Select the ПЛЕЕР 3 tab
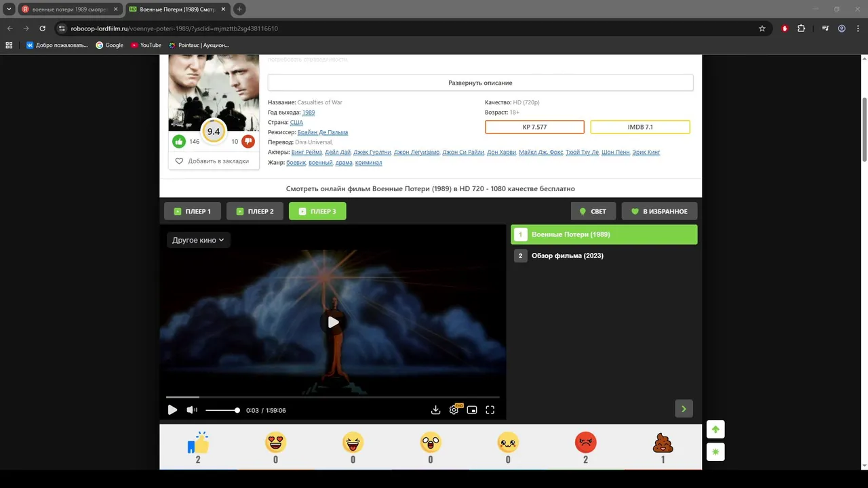This screenshot has height=488, width=868. pos(317,211)
